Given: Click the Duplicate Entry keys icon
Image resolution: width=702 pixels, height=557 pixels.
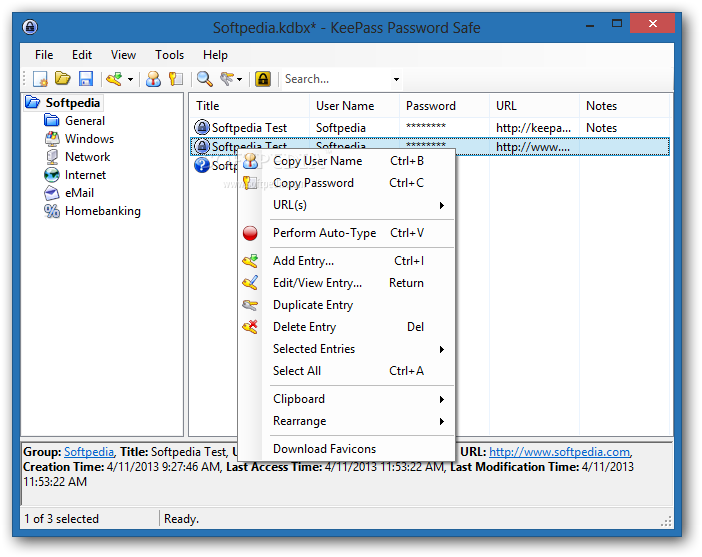Looking at the screenshot, I should pos(250,305).
